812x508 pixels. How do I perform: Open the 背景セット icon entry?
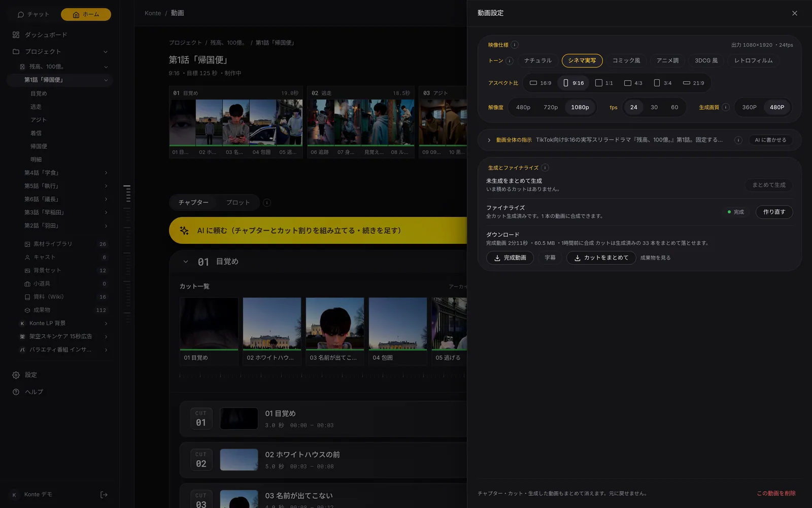pos(27,270)
